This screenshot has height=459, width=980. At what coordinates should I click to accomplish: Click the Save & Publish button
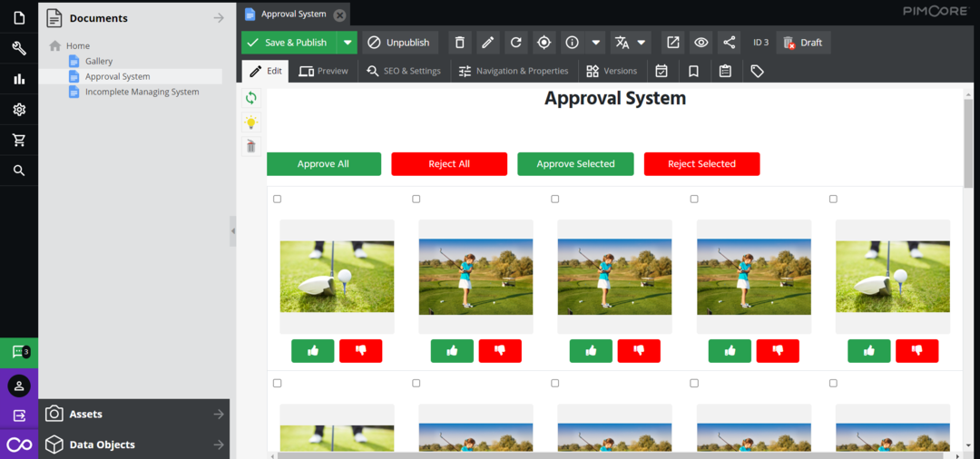click(289, 43)
